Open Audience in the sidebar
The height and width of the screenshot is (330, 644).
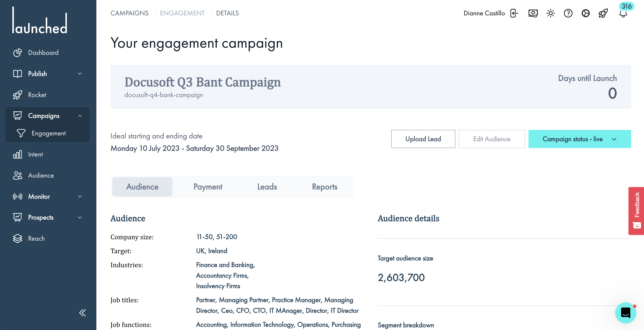(41, 175)
